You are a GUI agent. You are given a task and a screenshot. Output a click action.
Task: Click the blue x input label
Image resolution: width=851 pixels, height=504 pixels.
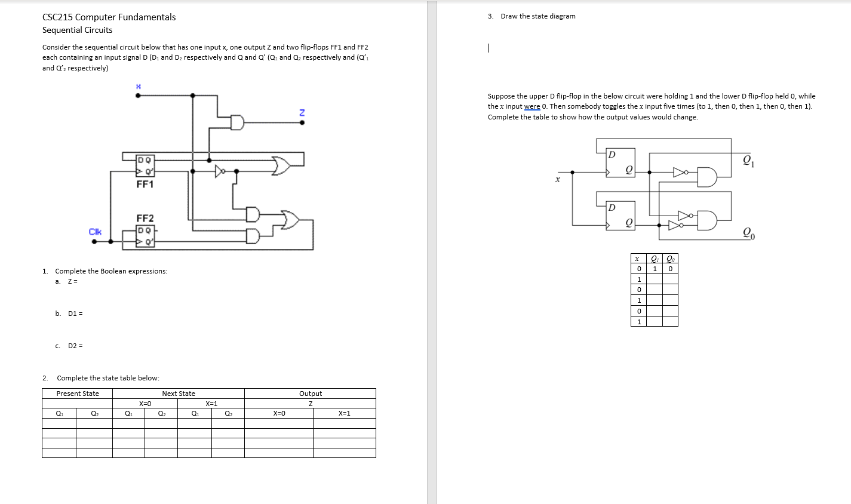pos(139,86)
